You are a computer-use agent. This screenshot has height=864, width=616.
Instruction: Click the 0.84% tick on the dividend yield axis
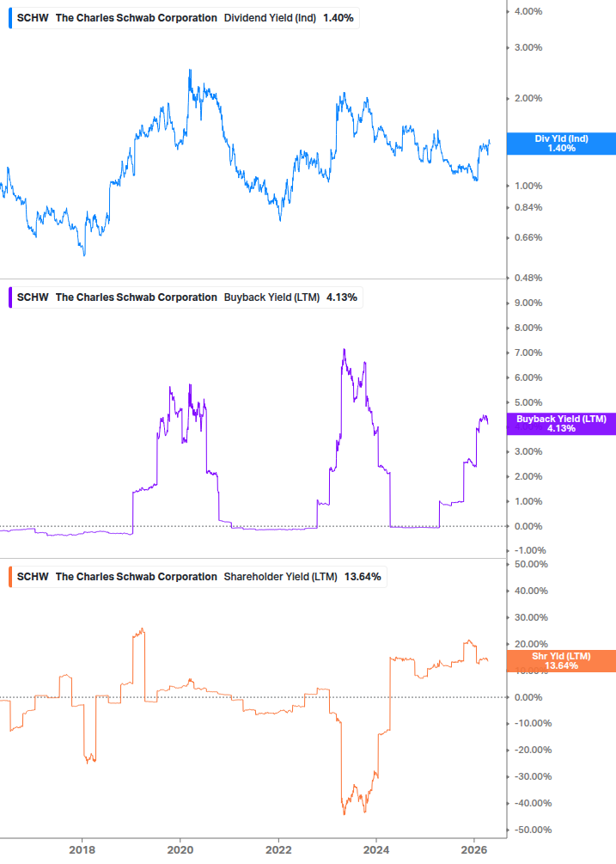click(x=528, y=208)
